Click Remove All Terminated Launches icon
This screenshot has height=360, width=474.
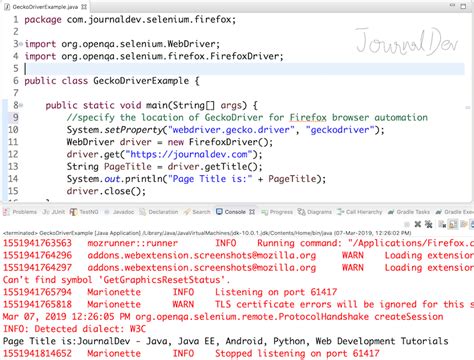(x=429, y=224)
